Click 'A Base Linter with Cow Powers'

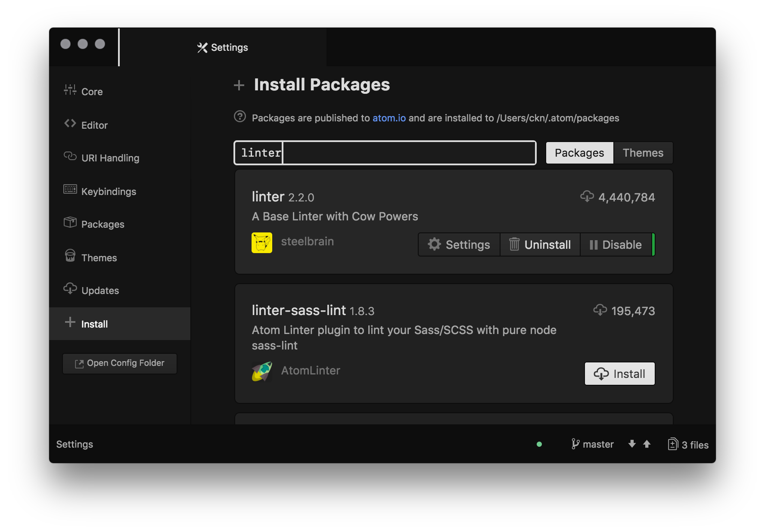pos(335,217)
